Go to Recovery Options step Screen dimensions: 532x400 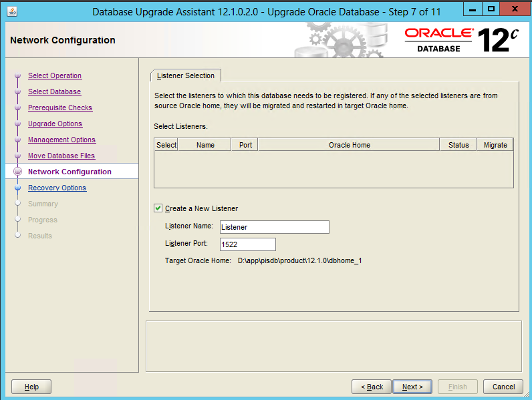point(57,188)
